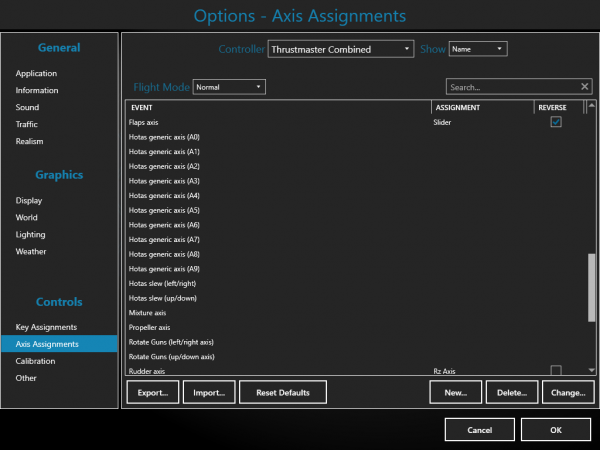600x450 pixels.
Task: Toggle Reverse checkbox for Rudder axis
Action: [x=556, y=371]
